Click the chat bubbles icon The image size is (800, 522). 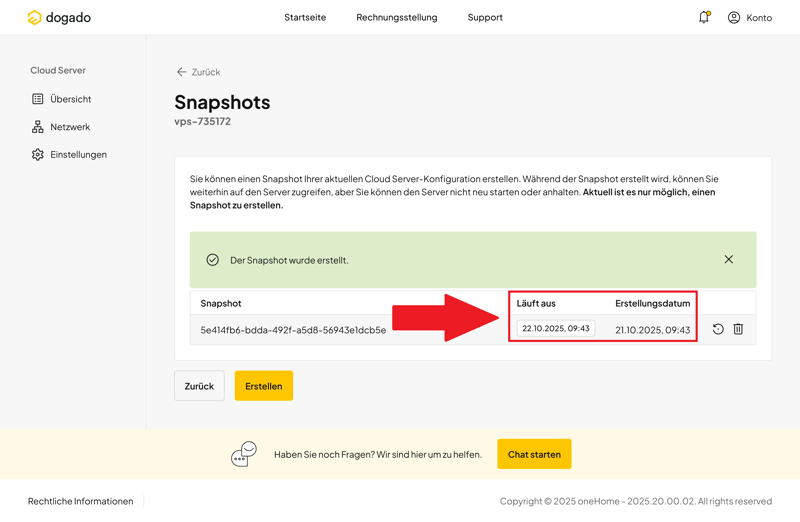coord(244,454)
